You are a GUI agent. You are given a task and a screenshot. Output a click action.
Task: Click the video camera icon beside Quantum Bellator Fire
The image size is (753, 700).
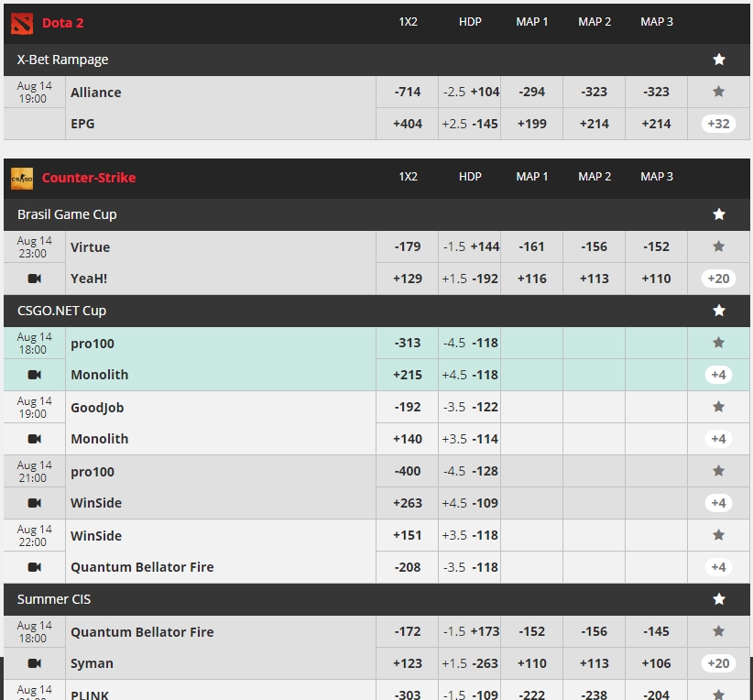coord(35,567)
